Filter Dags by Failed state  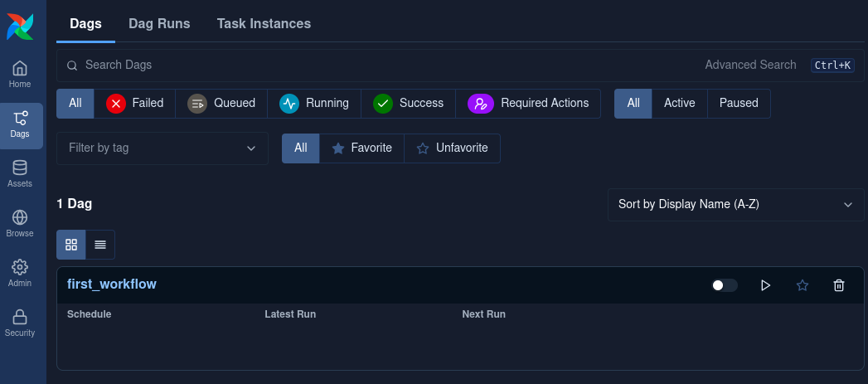(134, 103)
